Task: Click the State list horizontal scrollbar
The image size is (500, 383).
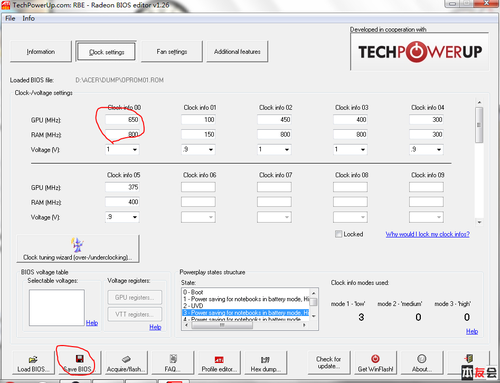Action: click(x=246, y=325)
